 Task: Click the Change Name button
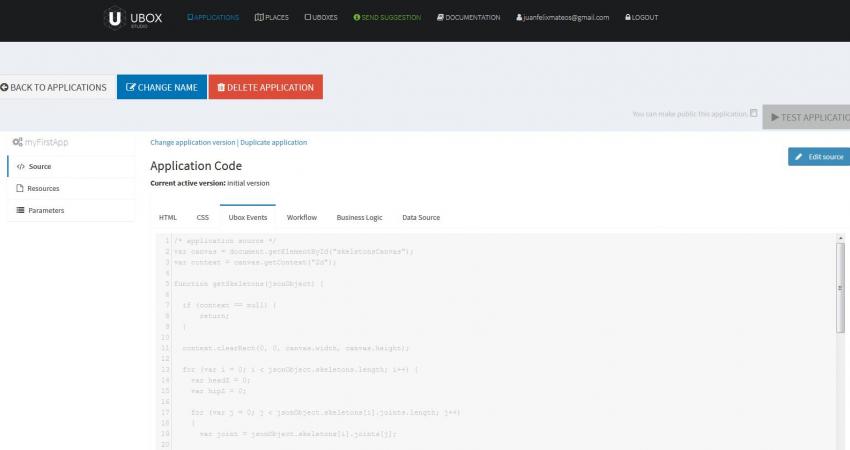pyautogui.click(x=162, y=87)
